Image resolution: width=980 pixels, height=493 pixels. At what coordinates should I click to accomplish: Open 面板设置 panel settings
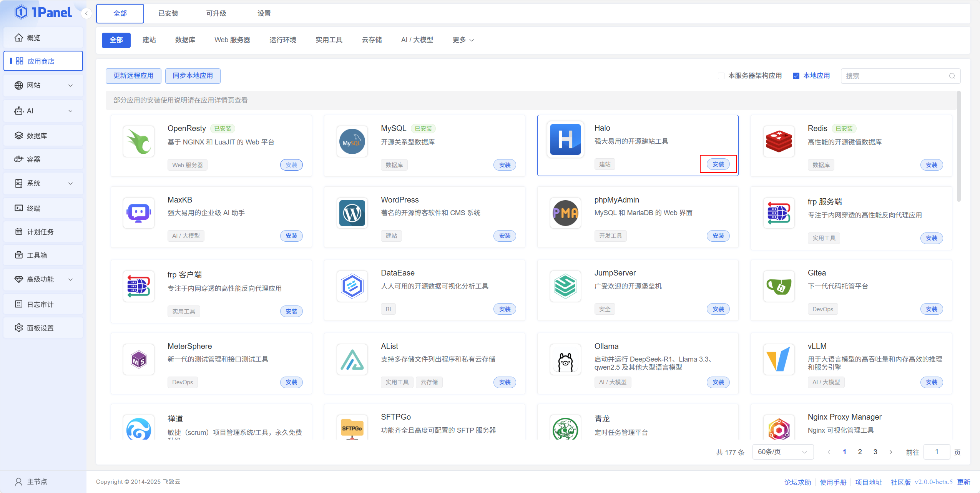tap(43, 328)
